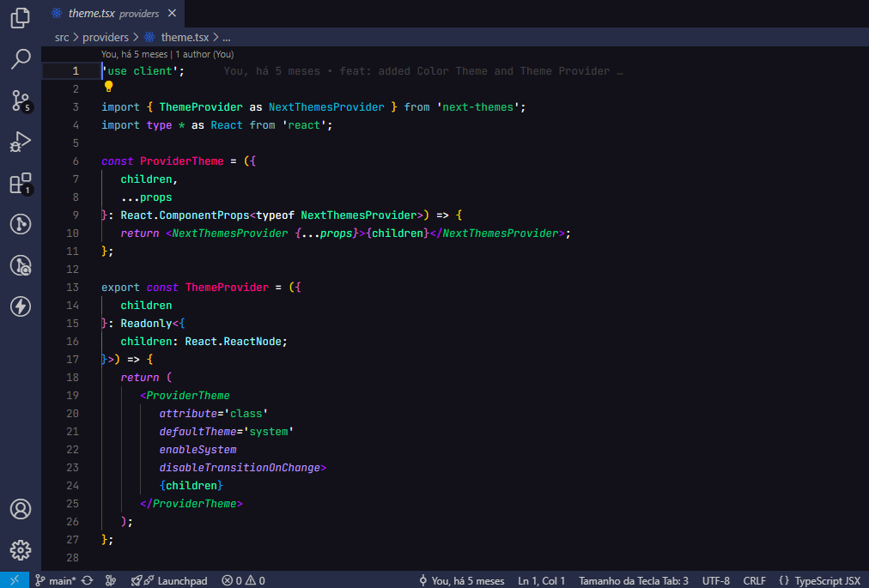This screenshot has height=588, width=869.
Task: Open the Search view
Action: (x=20, y=58)
